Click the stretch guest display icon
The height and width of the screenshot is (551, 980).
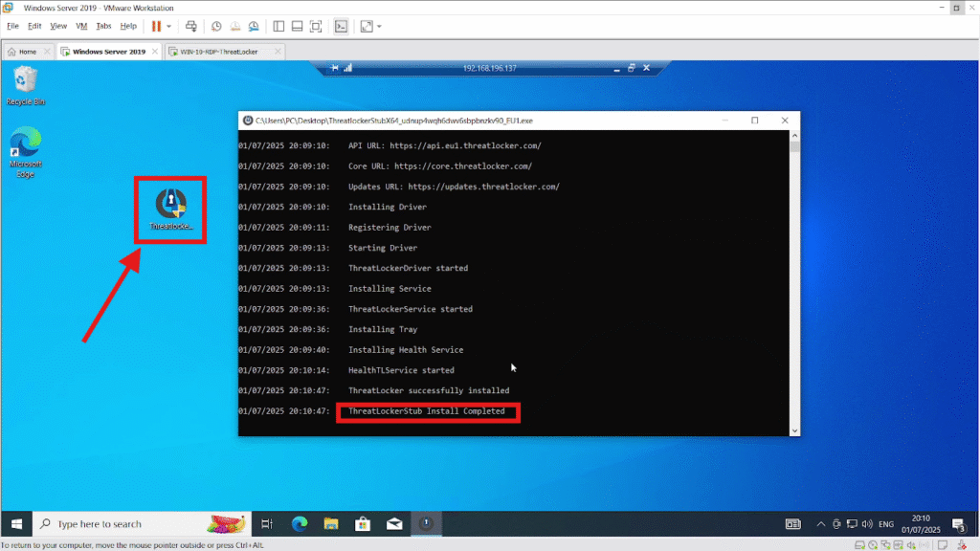coord(367,26)
